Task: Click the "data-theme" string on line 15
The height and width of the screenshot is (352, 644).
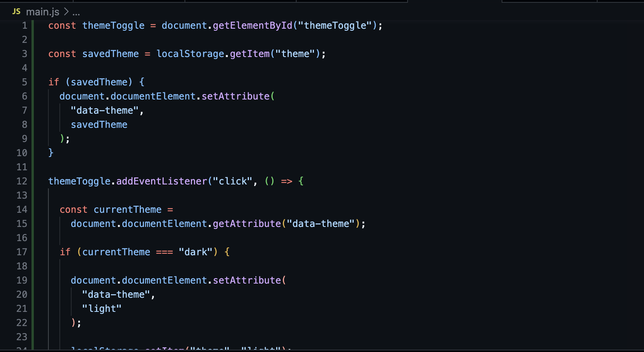Action: click(321, 224)
